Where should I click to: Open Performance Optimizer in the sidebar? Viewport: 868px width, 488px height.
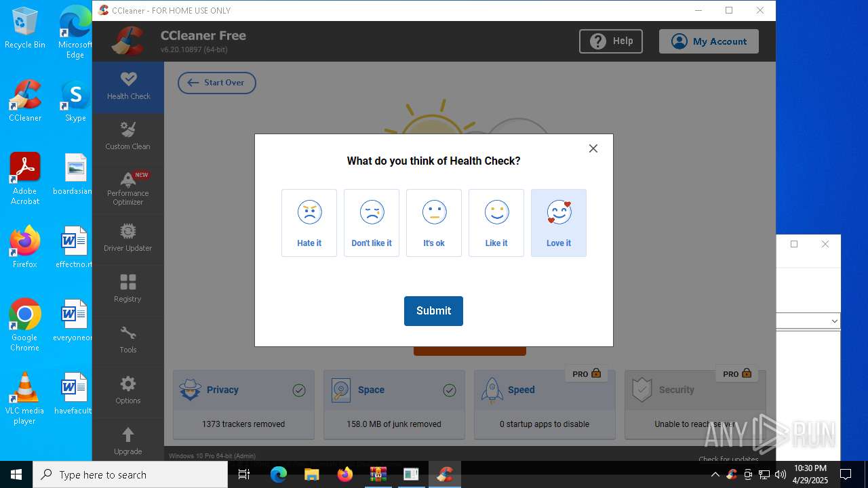(x=128, y=189)
